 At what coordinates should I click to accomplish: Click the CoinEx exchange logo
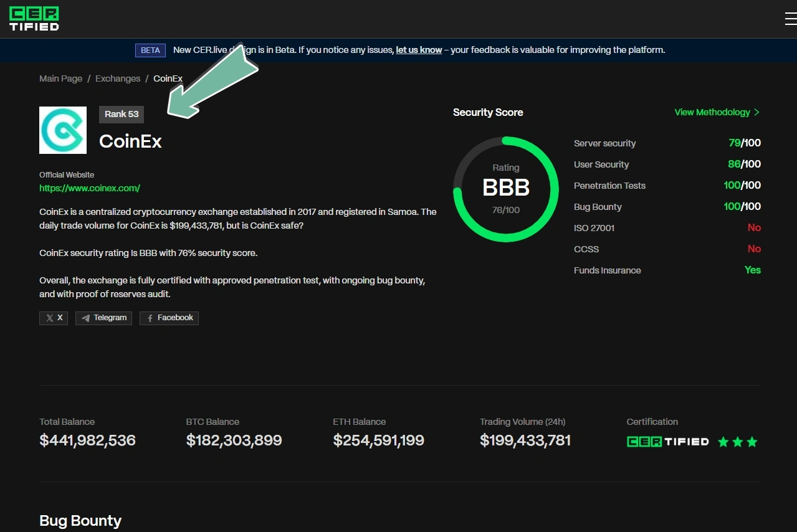[x=63, y=130]
